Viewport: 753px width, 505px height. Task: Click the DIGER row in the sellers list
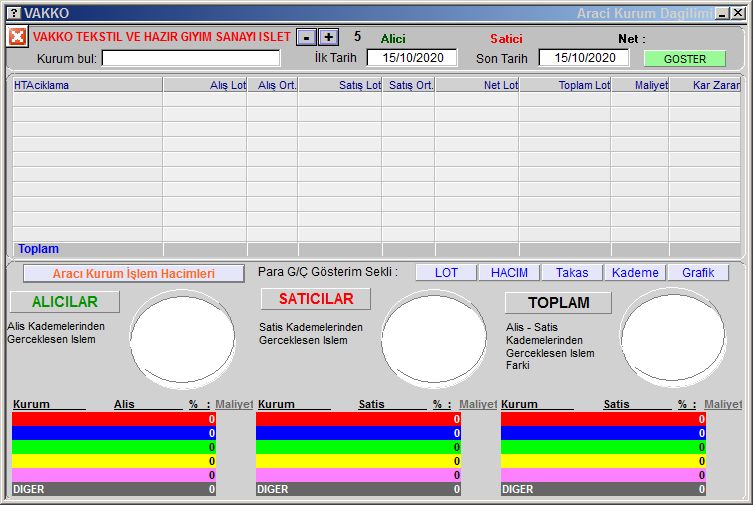pos(358,489)
